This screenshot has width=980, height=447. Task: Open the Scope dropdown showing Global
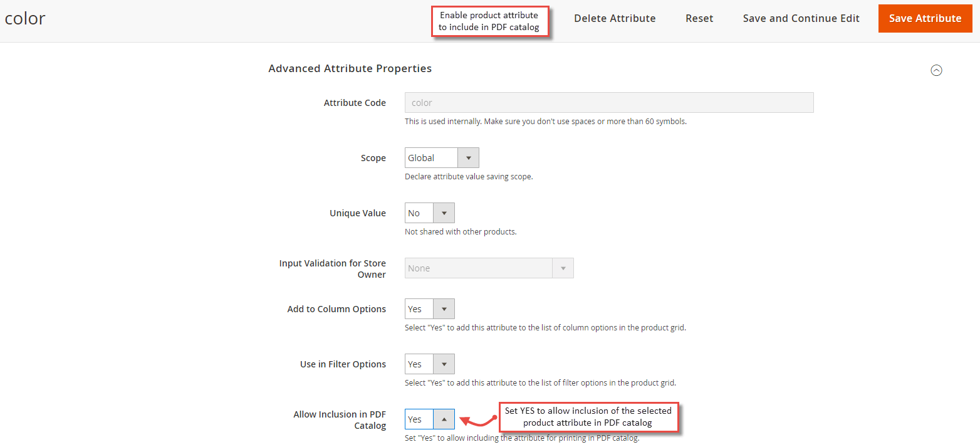pyautogui.click(x=442, y=158)
